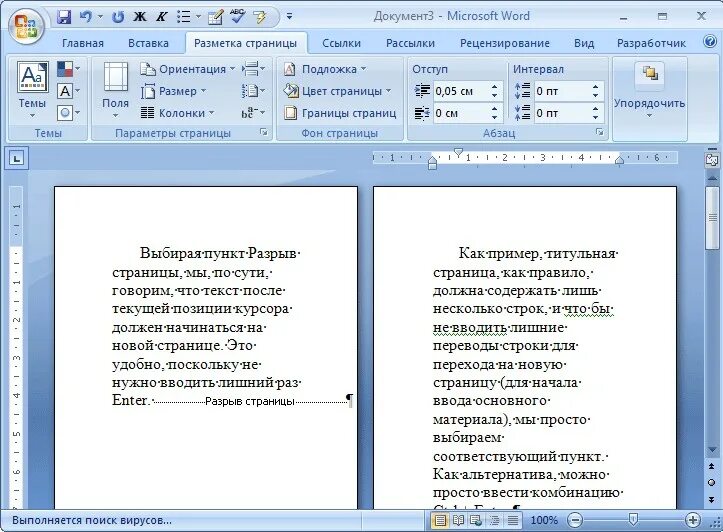Click the vertical scrollbar thumb
Viewport: 723px width, 532px height.
(712, 219)
